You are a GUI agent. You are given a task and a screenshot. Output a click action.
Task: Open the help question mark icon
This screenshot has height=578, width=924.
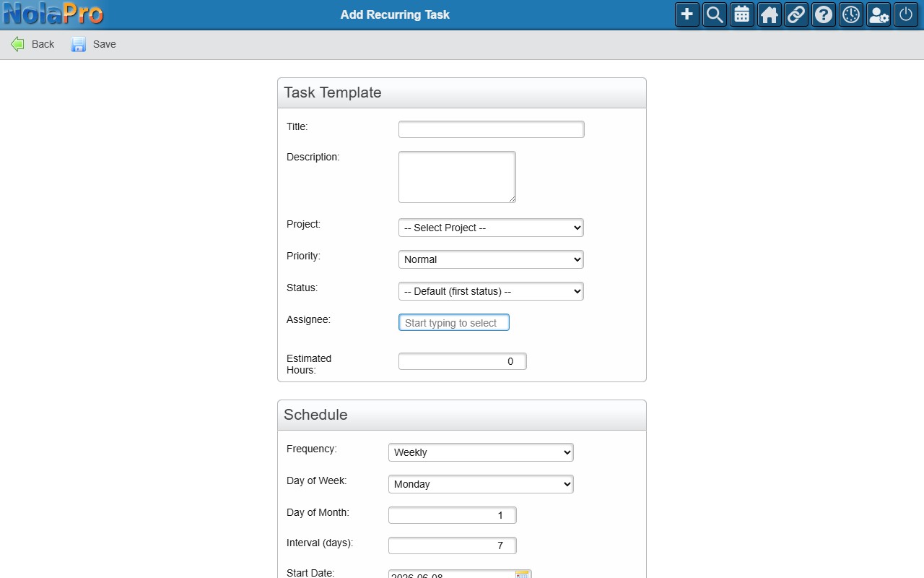point(824,14)
